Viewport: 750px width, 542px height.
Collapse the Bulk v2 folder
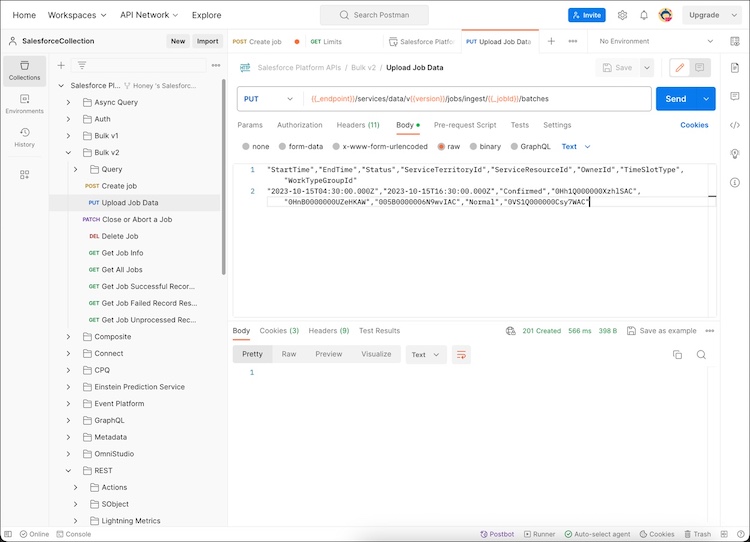click(68, 153)
